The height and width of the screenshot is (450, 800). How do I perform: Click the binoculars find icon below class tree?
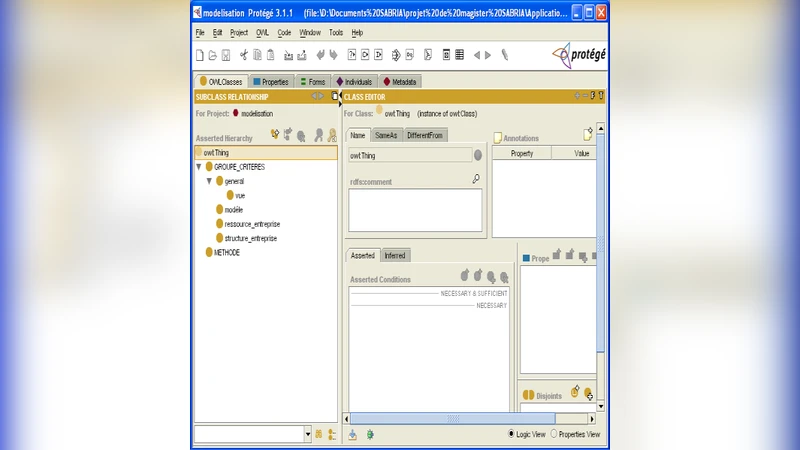point(319,434)
